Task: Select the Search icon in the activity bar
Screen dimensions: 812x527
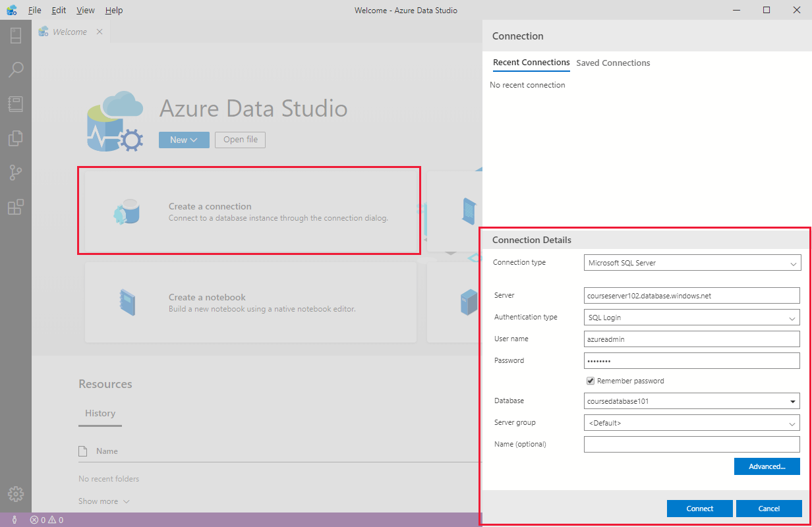Action: point(16,69)
